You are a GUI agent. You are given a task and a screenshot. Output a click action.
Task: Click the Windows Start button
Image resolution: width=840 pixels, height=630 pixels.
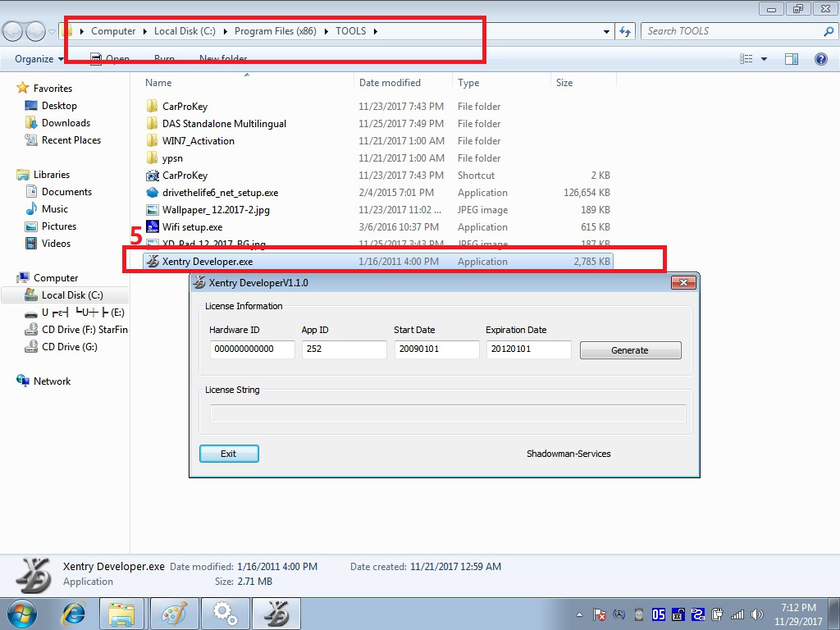click(x=22, y=614)
